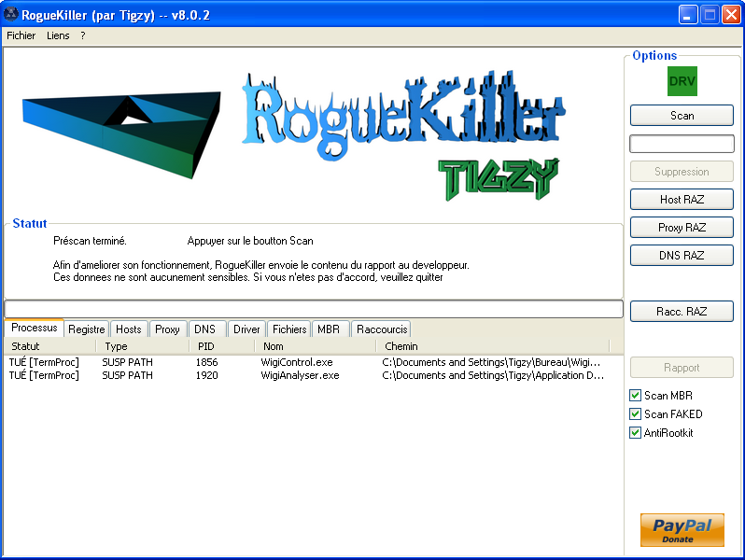Reset DNS with DNS RAZ button
Image resolution: width=745 pixels, height=560 pixels.
[x=682, y=256]
